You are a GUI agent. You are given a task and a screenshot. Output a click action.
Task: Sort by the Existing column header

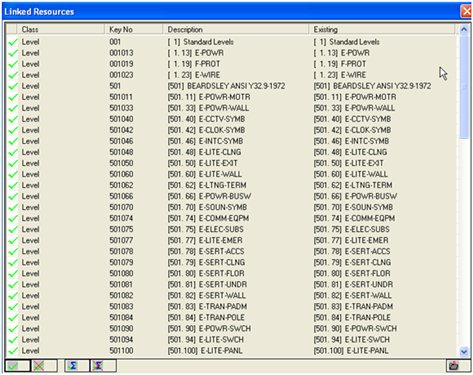coord(382,29)
